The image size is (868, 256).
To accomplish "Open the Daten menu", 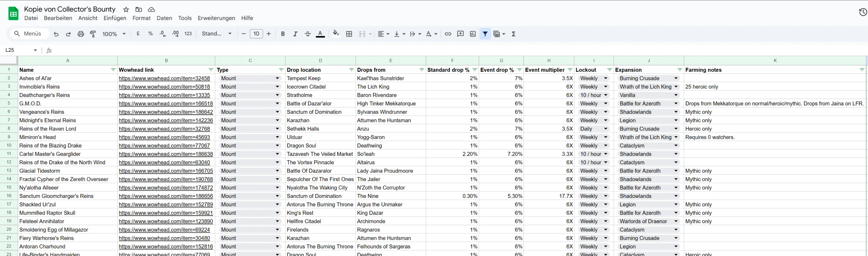I will tap(164, 18).
